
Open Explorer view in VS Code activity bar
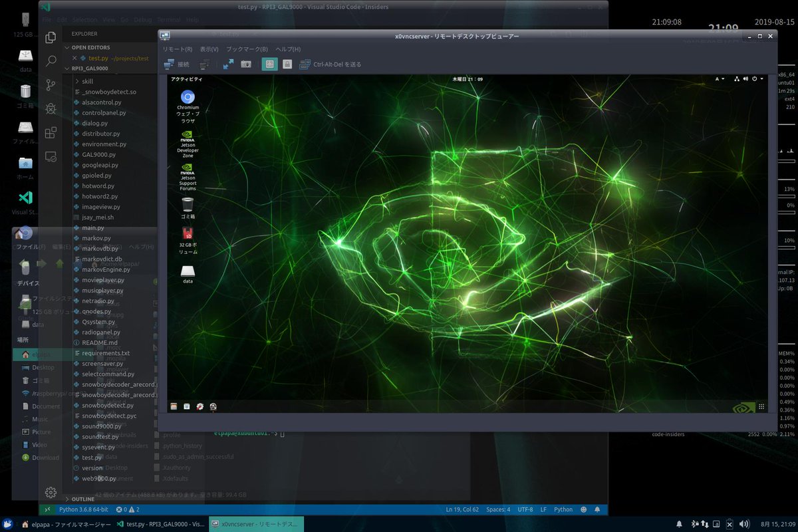[x=51, y=38]
